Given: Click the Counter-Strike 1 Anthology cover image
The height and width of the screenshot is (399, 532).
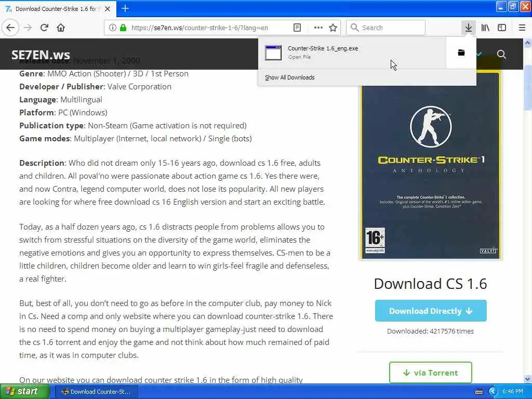Looking at the screenshot, I should pos(430,166).
